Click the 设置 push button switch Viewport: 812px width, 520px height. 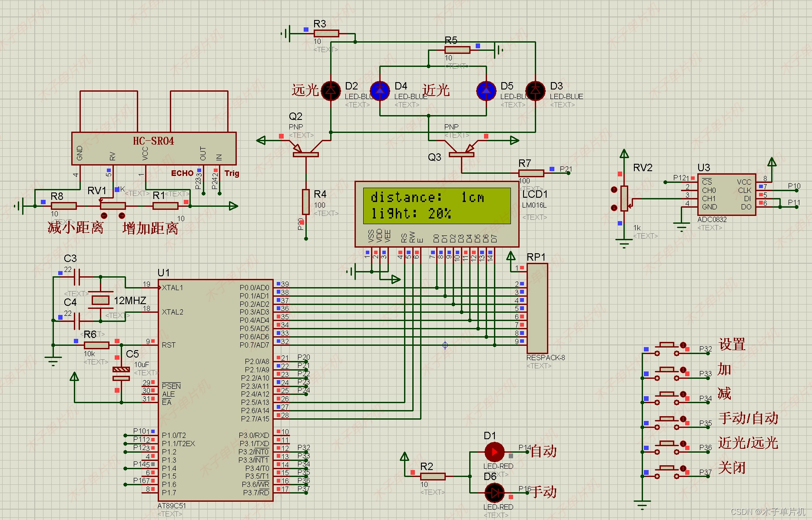pos(667,349)
